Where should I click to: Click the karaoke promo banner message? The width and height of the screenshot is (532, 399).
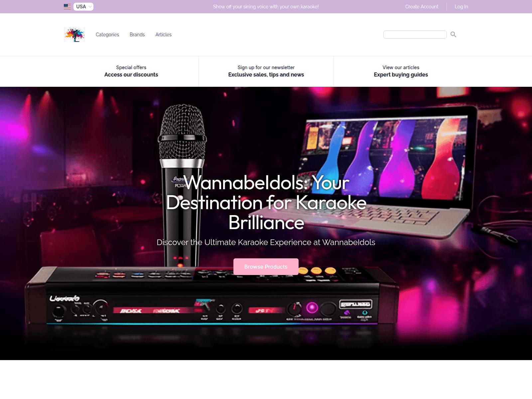point(266,6)
